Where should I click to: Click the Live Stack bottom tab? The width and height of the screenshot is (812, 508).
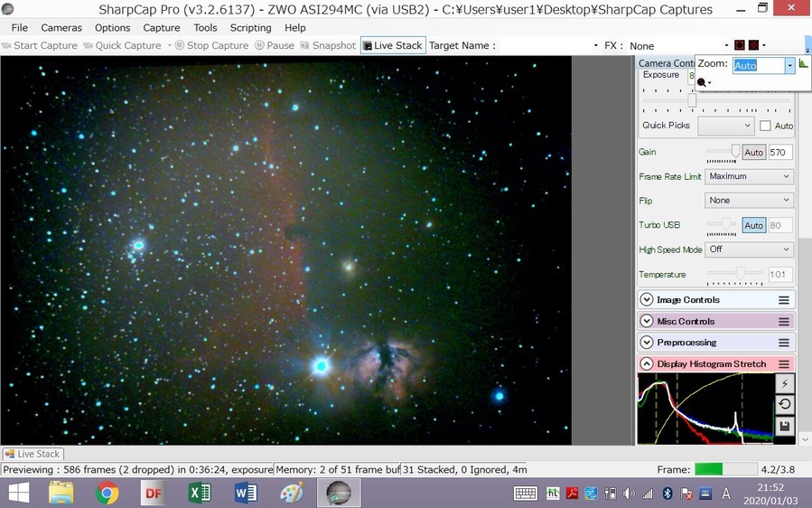click(x=33, y=454)
